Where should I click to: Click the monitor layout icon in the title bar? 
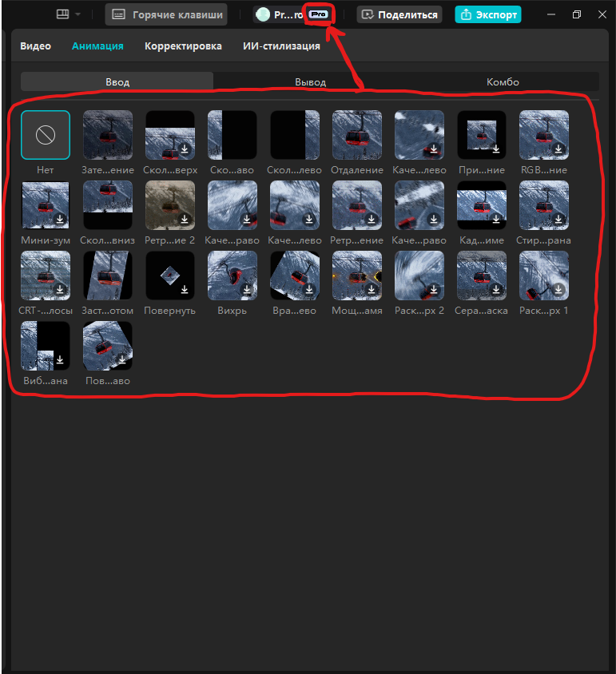point(63,14)
